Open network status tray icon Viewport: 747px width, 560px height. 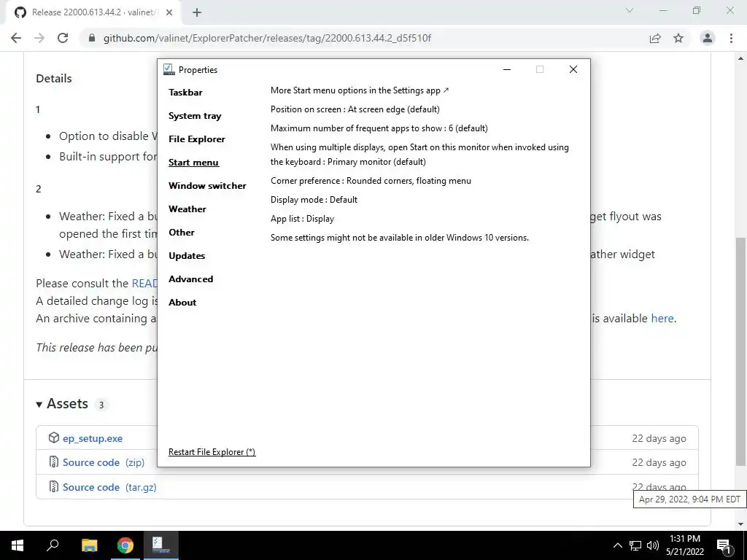pyautogui.click(x=635, y=545)
